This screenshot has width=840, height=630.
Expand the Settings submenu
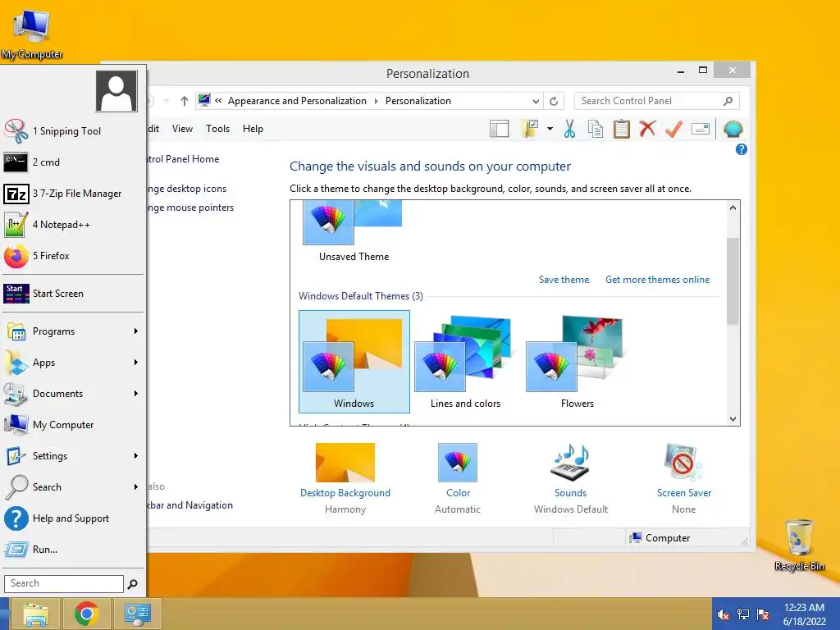73,456
